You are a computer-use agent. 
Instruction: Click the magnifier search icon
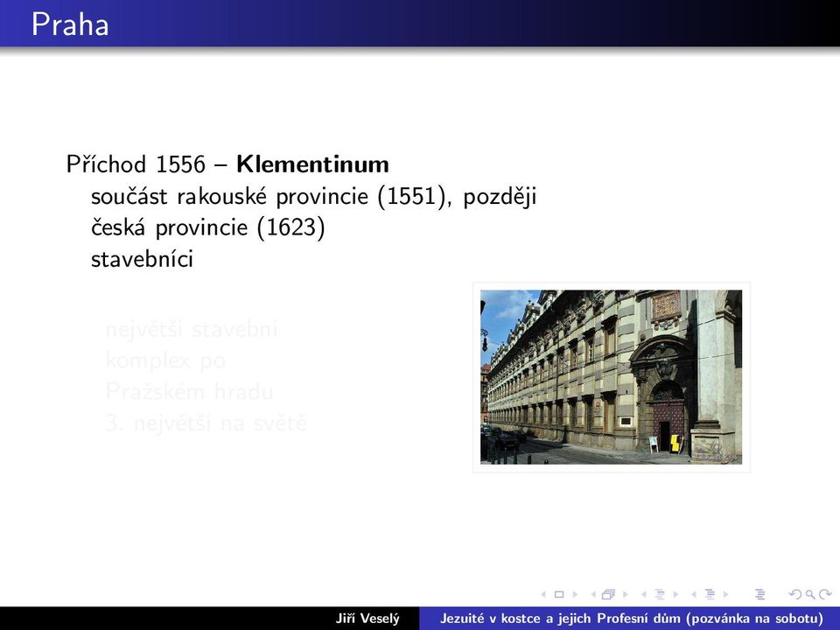[x=810, y=594]
